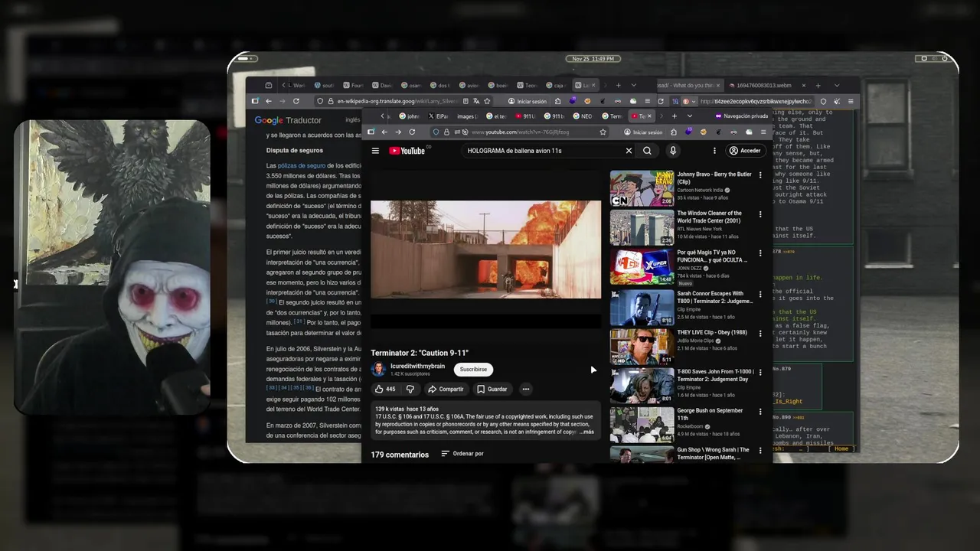Open new tab in the YouTube browser window
980x551 pixels.
pyautogui.click(x=674, y=116)
